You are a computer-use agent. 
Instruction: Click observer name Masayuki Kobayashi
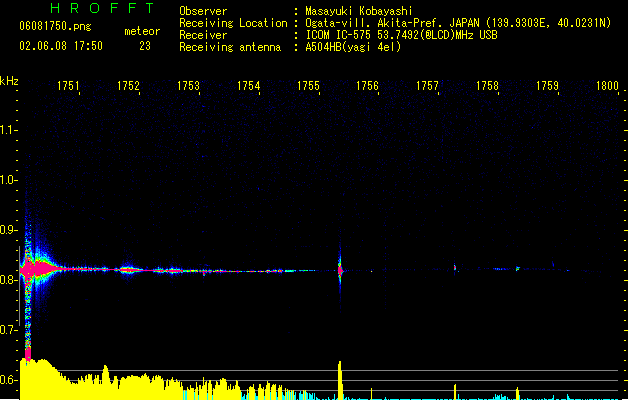point(359,11)
